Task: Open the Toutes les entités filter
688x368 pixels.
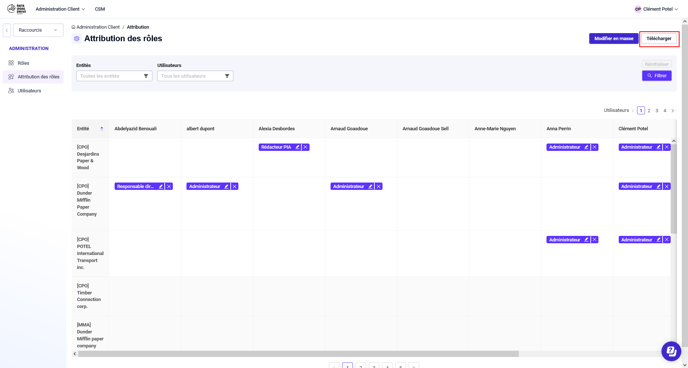Action: click(115, 76)
